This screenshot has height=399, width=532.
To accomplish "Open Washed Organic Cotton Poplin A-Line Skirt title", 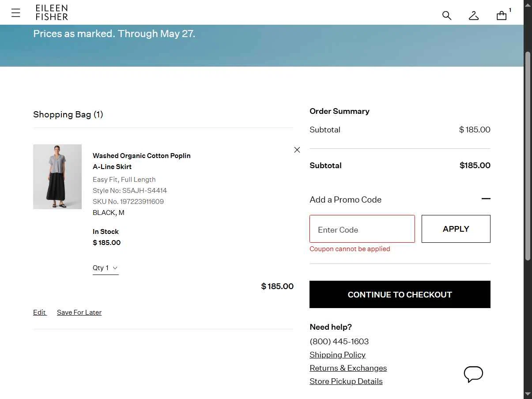I will click(x=142, y=161).
